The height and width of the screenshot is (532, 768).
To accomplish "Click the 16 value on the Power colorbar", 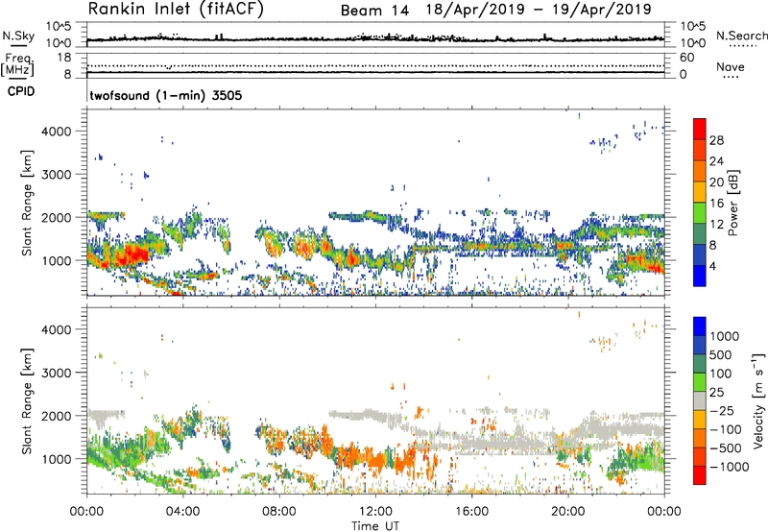I will click(716, 204).
